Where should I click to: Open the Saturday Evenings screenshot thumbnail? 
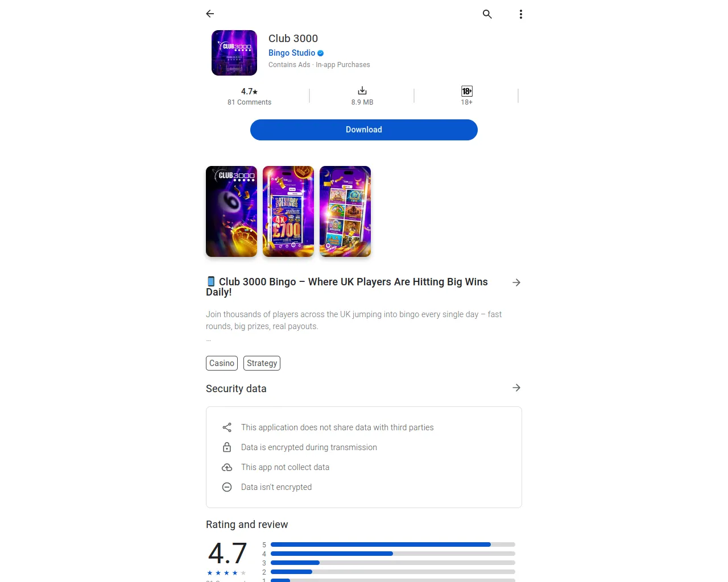(x=288, y=211)
